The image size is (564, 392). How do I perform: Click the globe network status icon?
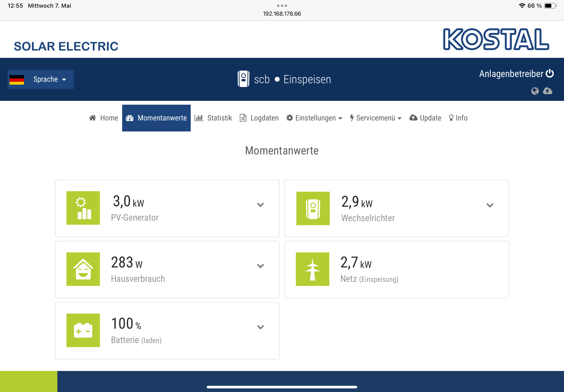pyautogui.click(x=535, y=91)
